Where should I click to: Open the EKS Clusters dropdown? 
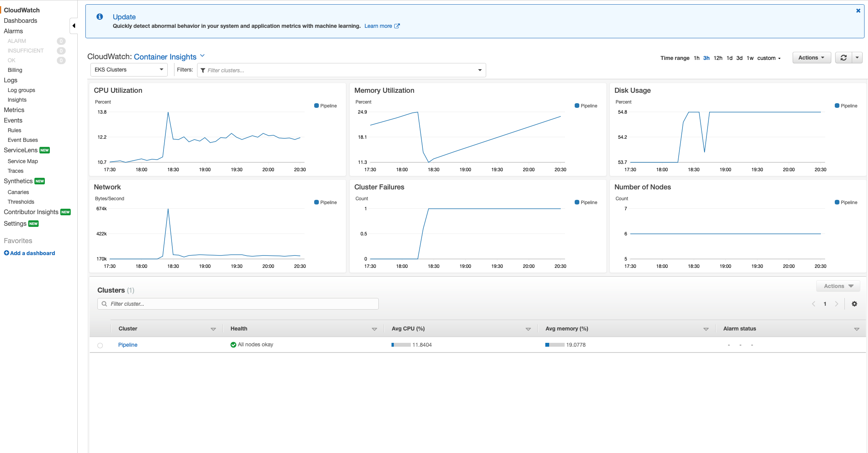(x=129, y=70)
